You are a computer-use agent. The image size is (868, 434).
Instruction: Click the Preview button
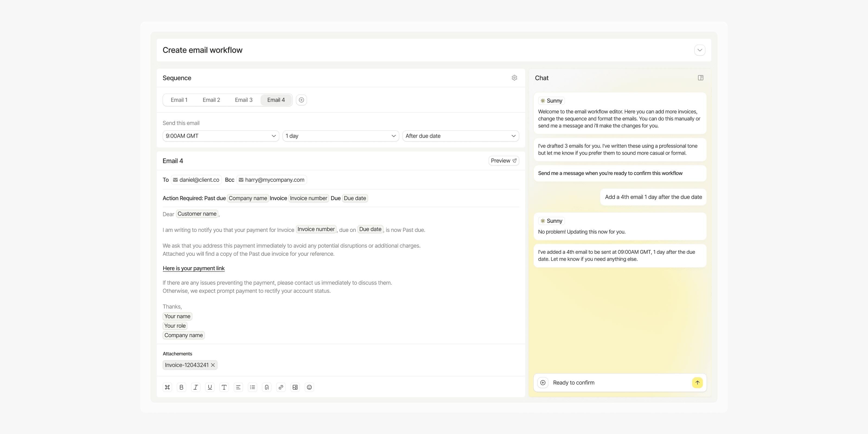503,161
